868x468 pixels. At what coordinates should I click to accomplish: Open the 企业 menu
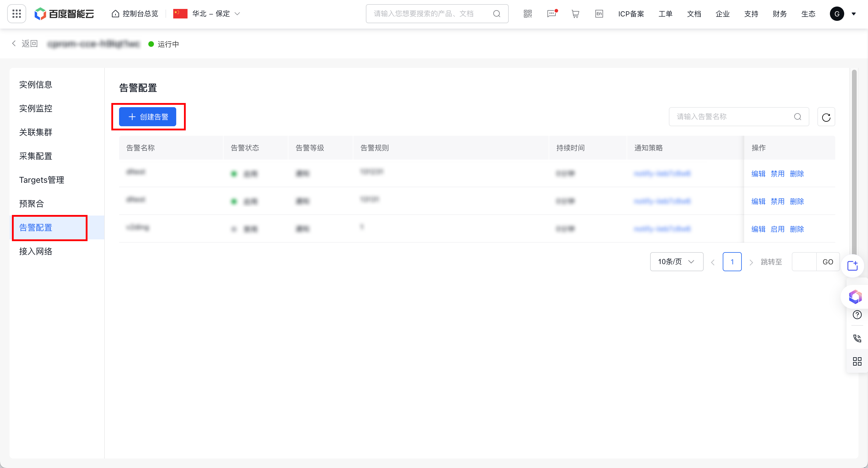click(722, 14)
